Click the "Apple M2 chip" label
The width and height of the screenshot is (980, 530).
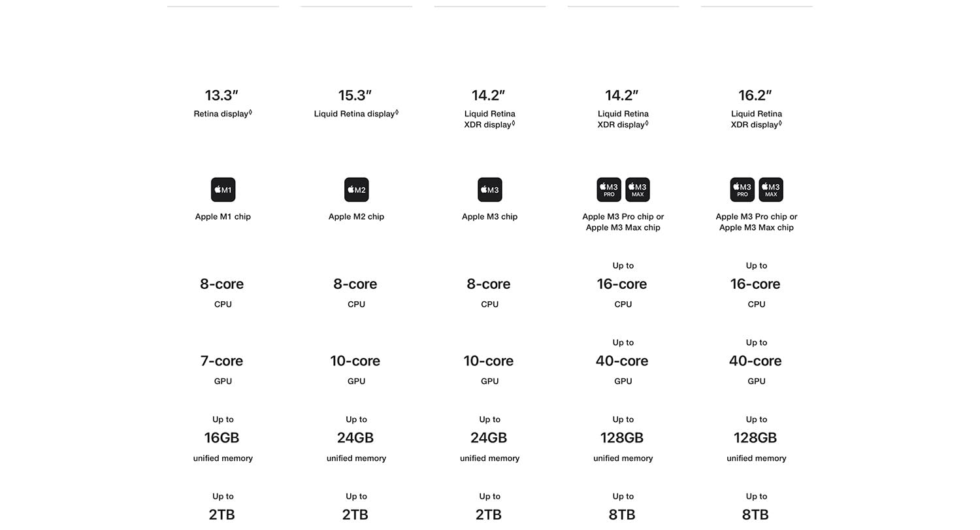(x=356, y=216)
